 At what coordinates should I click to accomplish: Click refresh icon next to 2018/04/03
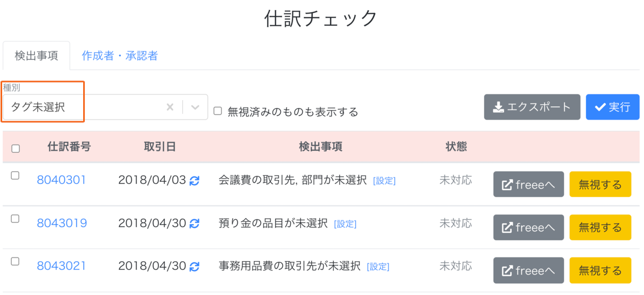tap(194, 181)
